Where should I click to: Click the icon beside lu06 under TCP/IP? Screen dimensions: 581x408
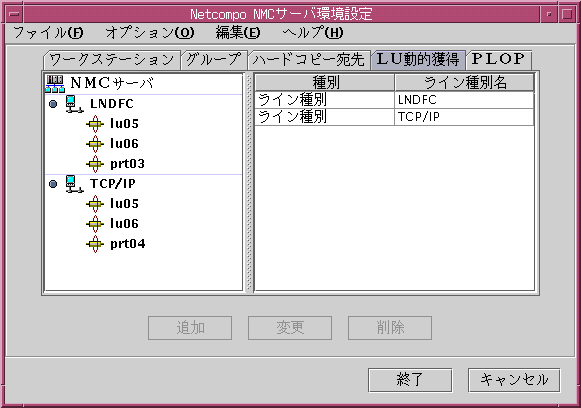point(95,224)
